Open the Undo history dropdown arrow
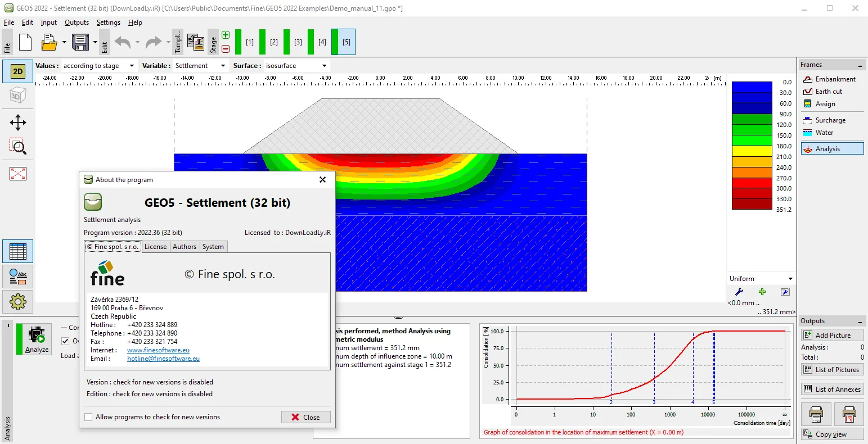The width and height of the screenshot is (868, 444). [x=137, y=42]
